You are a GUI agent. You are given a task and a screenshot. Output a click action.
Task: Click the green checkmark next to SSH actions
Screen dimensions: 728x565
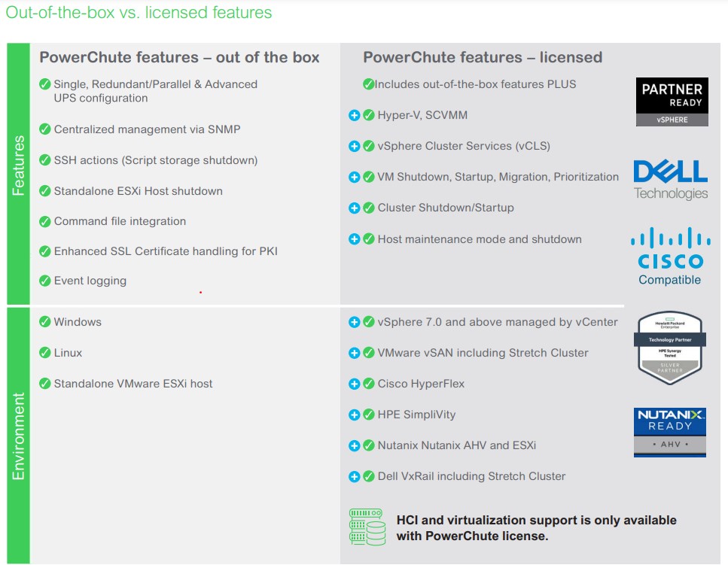(45, 160)
